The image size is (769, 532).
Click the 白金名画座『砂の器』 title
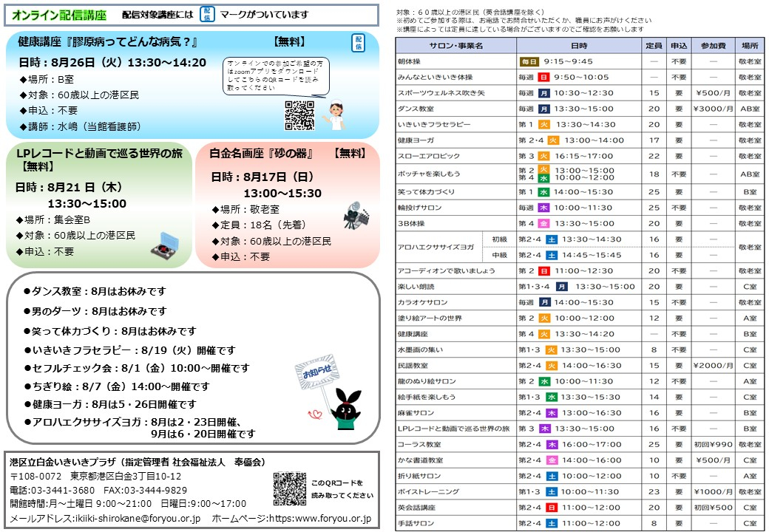click(x=262, y=154)
